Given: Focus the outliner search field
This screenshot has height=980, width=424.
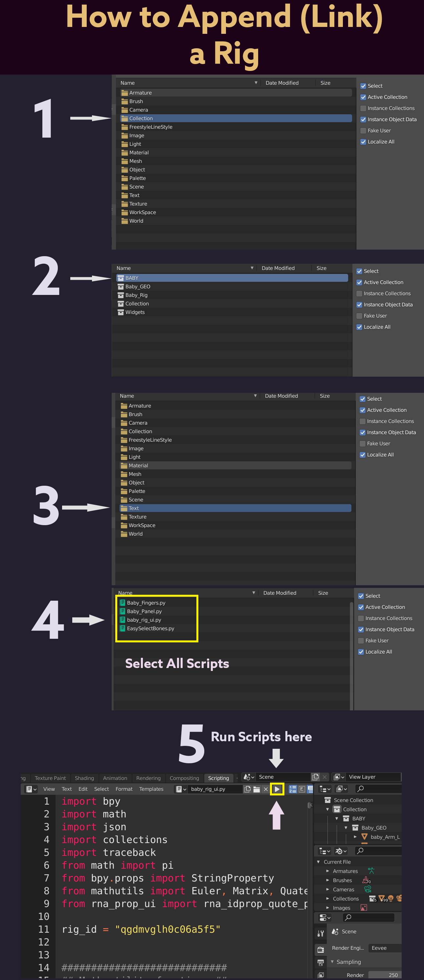Looking at the screenshot, I should click(x=378, y=789).
